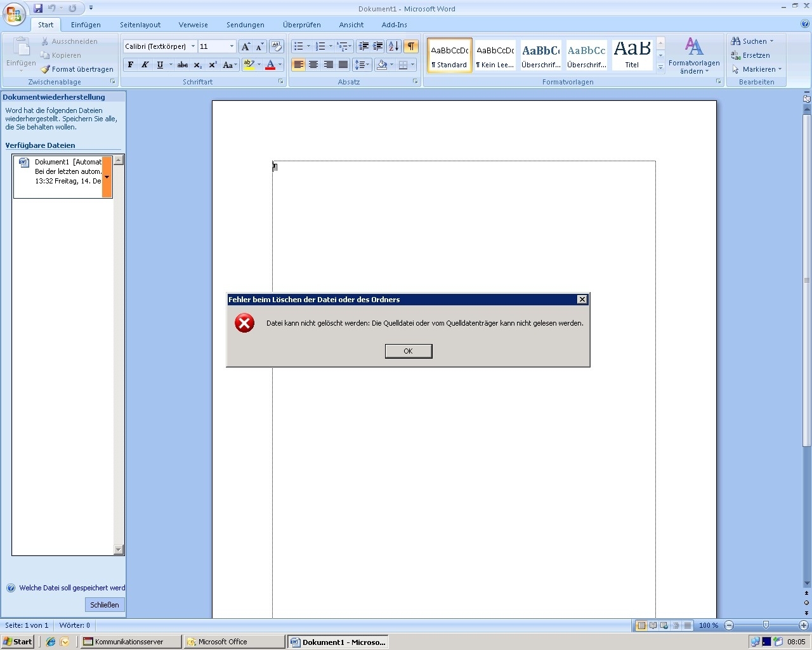Screen dimensions: 812x650
Task: Decrease font size with the shrink icon
Action: pyautogui.click(x=259, y=46)
